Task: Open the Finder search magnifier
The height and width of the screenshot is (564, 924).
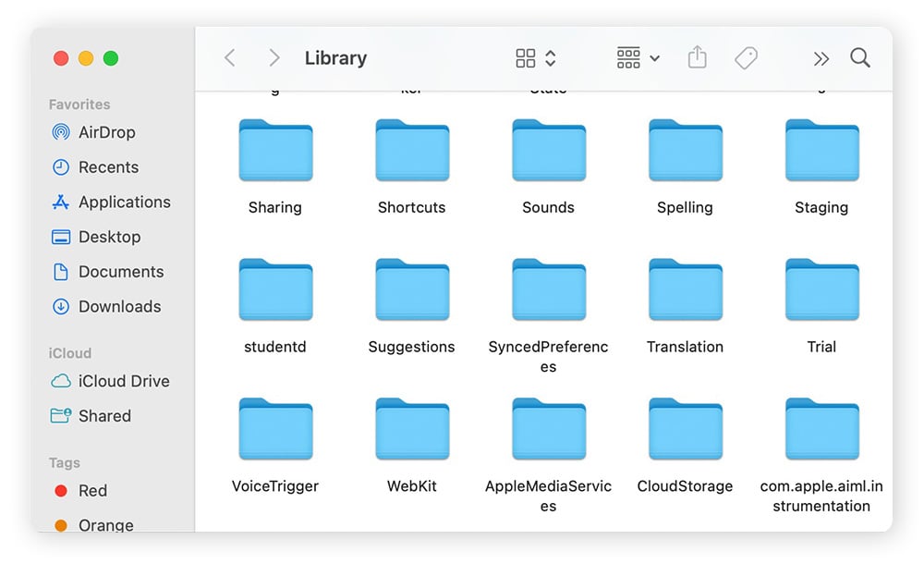Action: (859, 58)
